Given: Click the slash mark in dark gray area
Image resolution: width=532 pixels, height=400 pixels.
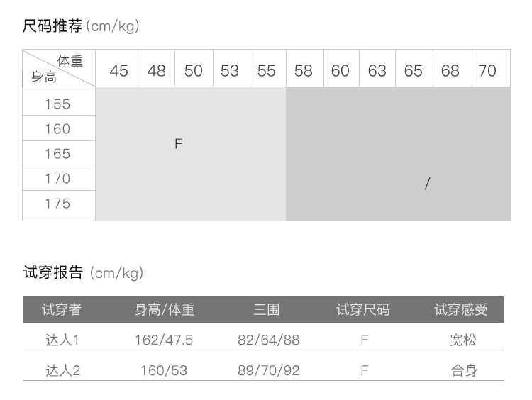Looking at the screenshot, I should point(426,184).
